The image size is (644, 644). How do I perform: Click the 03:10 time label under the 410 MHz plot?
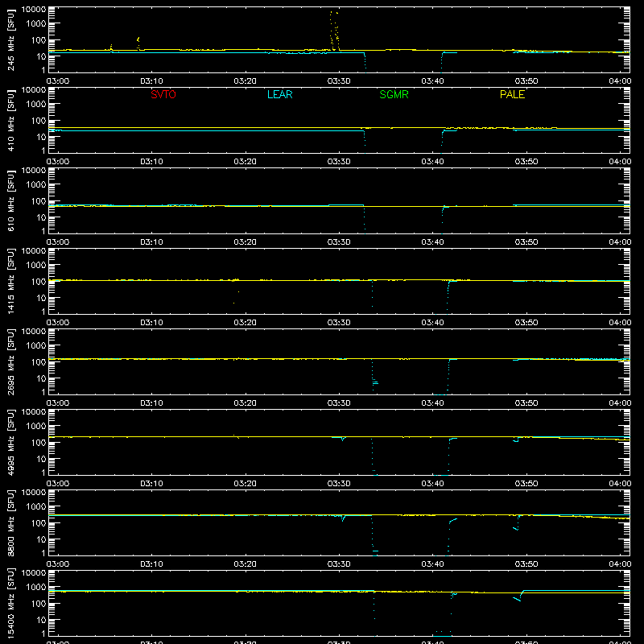pos(151,162)
